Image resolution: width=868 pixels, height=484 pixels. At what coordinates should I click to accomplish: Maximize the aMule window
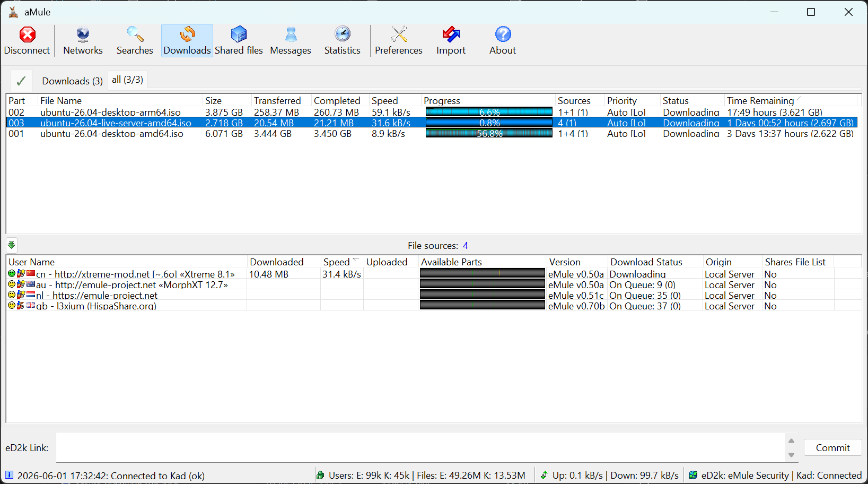(811, 12)
